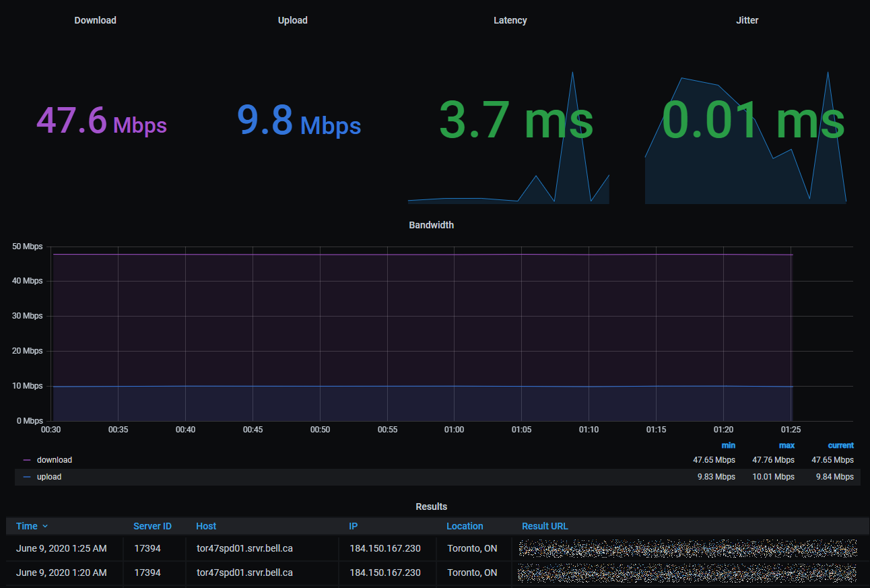Click host tor47spd01.srvr.bell.ca in 1:20 AM row
The width and height of the screenshot is (870, 588).
click(x=244, y=573)
